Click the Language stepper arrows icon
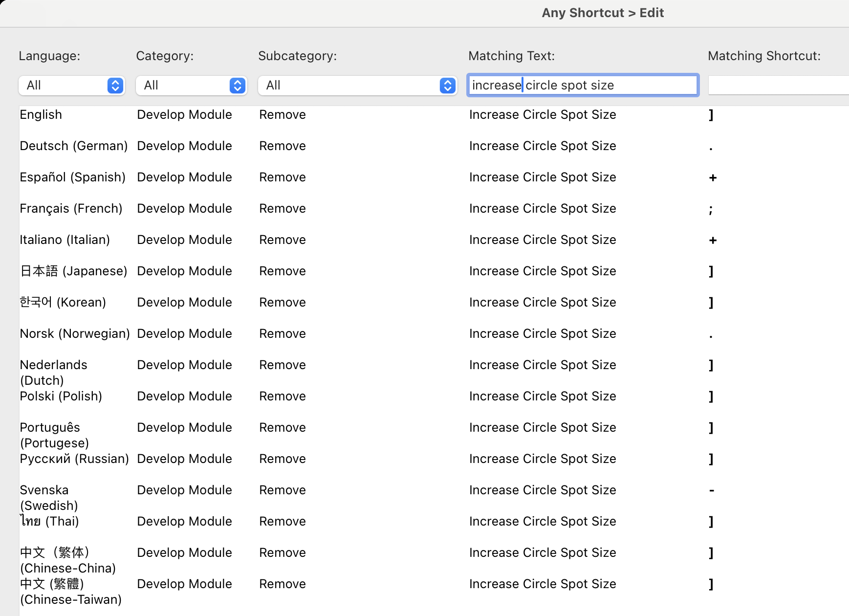 pos(115,85)
